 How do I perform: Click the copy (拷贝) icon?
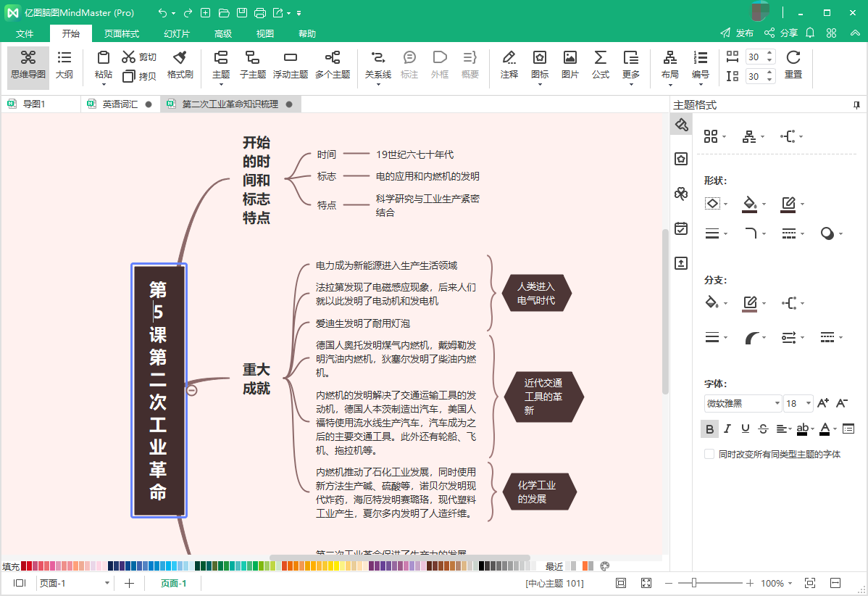coord(128,76)
